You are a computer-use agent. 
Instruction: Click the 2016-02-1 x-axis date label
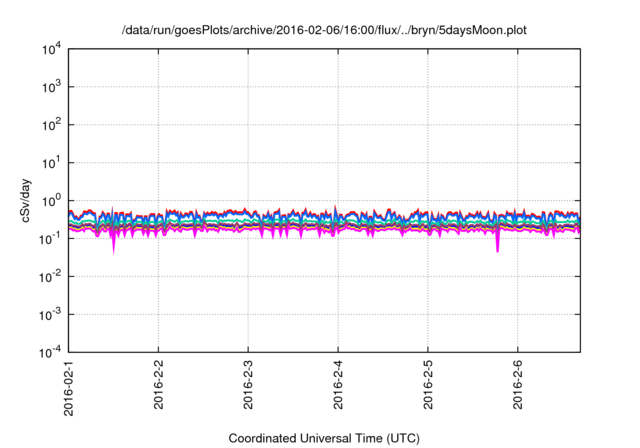[x=69, y=388]
